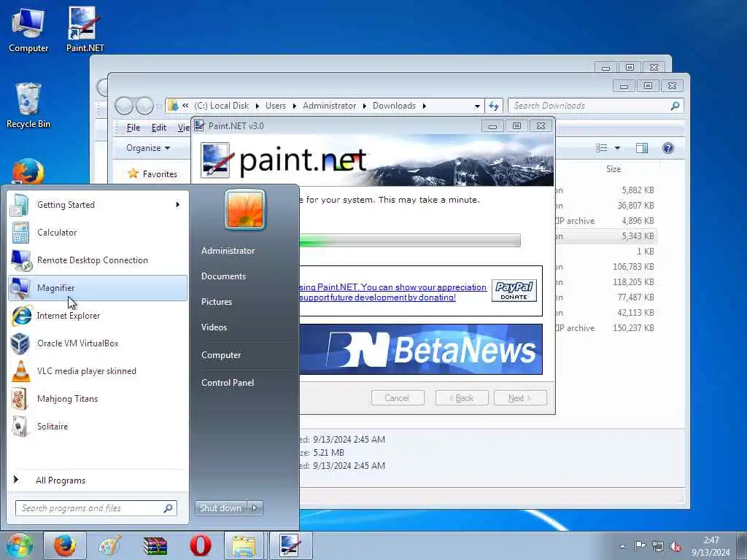Click the Search programs and files box
This screenshot has width=747, height=560.
(96, 508)
